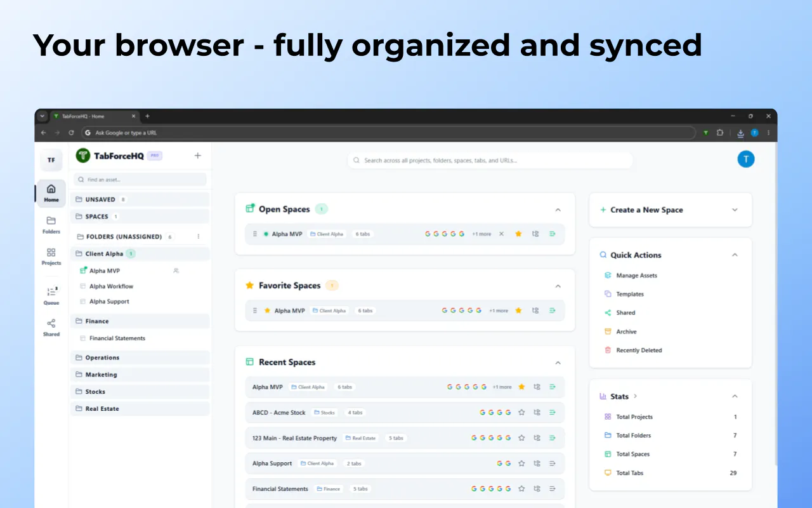The image size is (812, 508).
Task: Collapse the Recent Spaces panel
Action: coord(558,363)
